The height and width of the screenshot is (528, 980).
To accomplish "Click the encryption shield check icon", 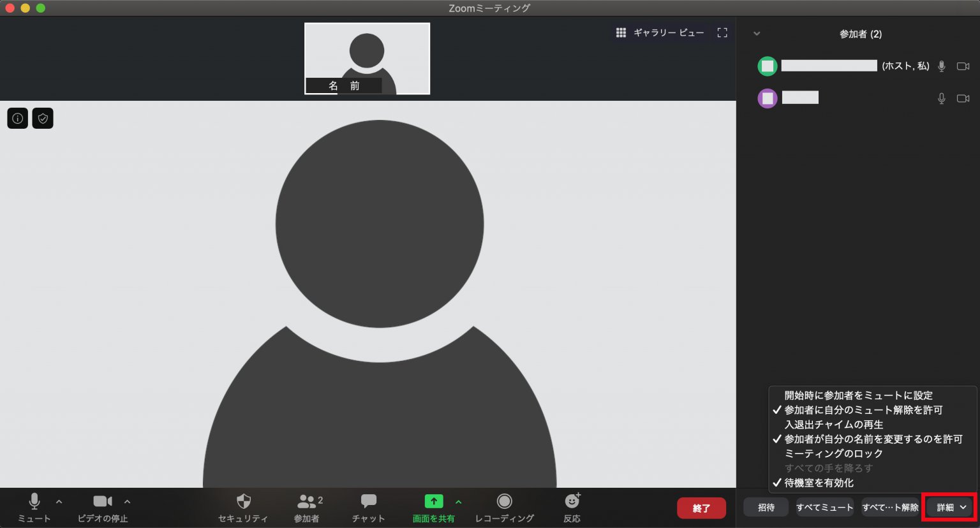I will pos(43,118).
